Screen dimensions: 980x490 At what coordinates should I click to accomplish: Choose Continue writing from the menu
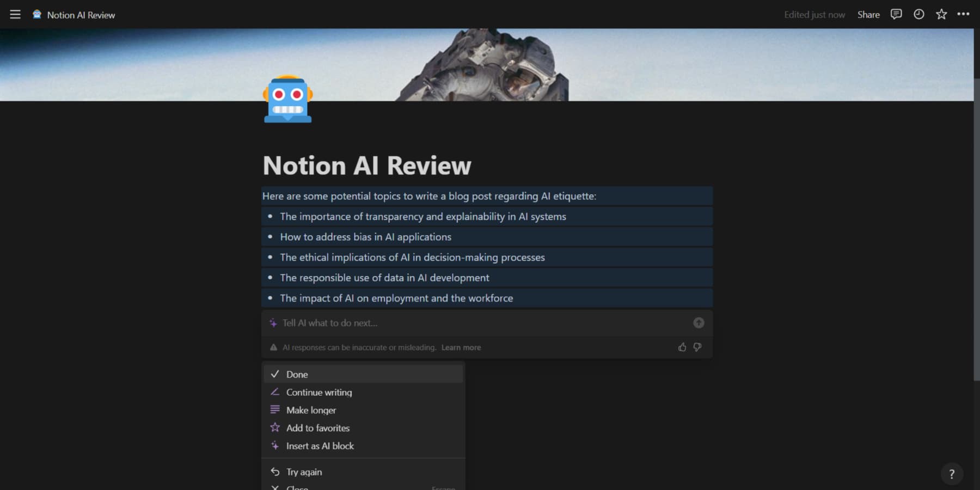318,392
